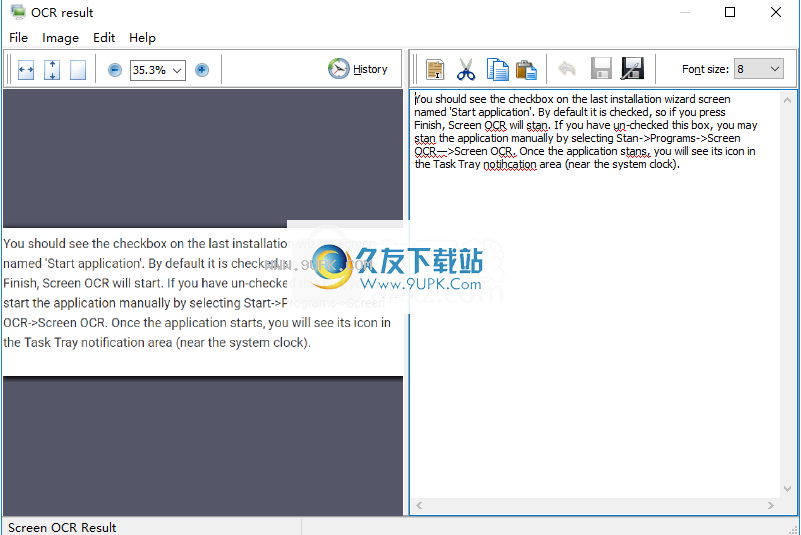
Task: Show image at actual size icon
Action: [78, 70]
